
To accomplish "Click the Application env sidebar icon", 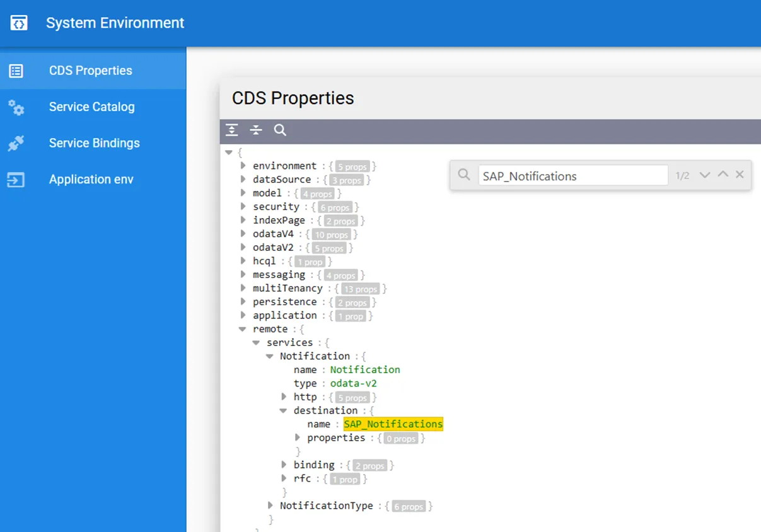I will (x=16, y=179).
